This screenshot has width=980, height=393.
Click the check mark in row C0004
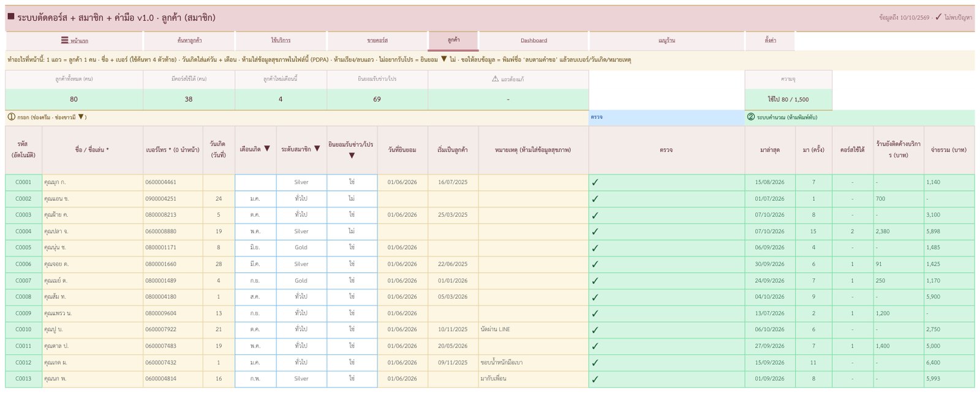click(595, 231)
